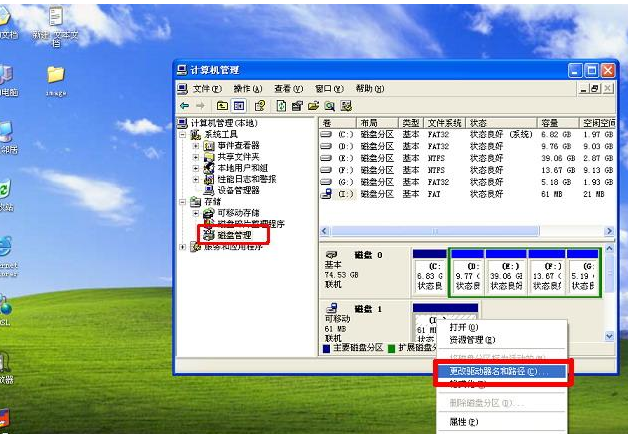Viewport: 628px width, 434px height.
Task: Click the disk pane's up scroll arrow
Action: point(610,249)
